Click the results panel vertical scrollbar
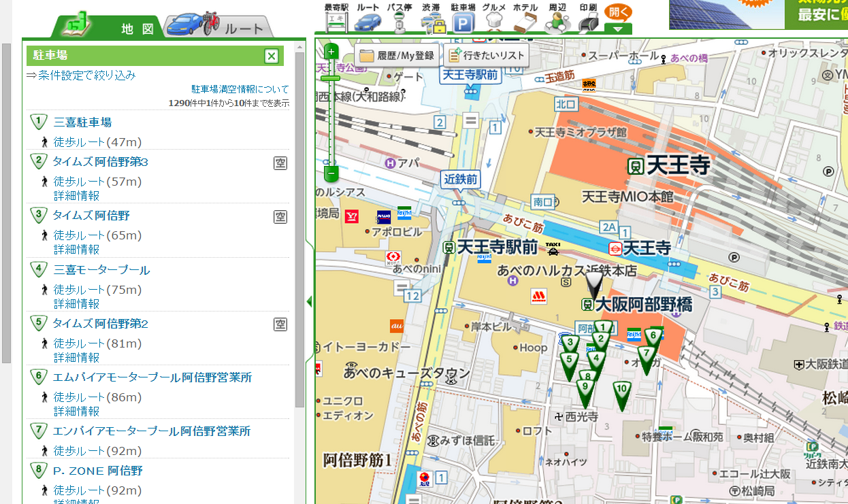 (299, 230)
